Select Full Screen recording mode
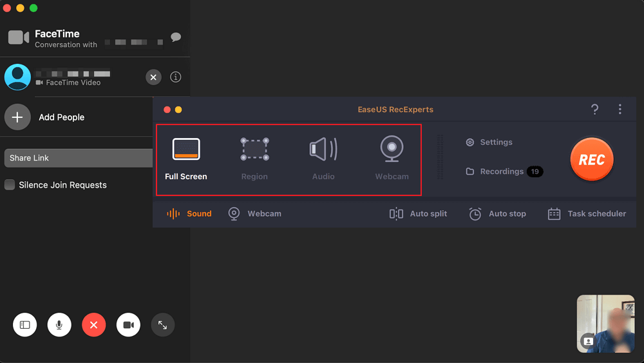The height and width of the screenshot is (363, 644). click(x=186, y=159)
